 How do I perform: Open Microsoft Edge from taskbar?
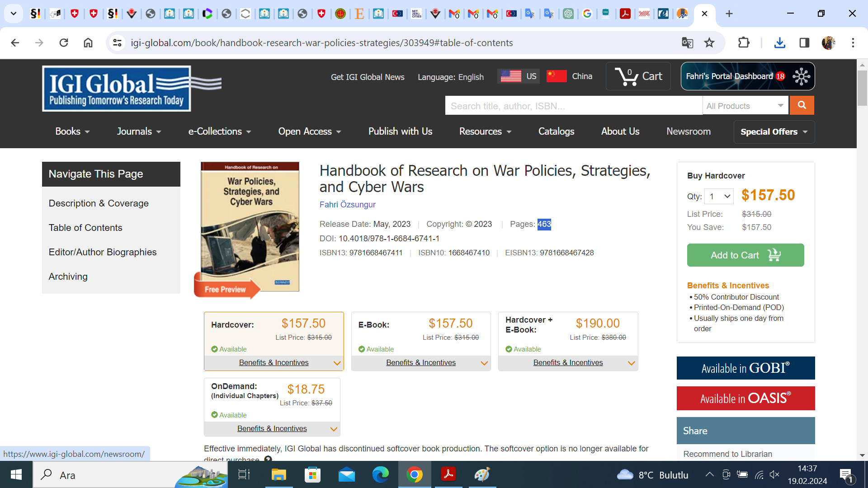(x=380, y=475)
